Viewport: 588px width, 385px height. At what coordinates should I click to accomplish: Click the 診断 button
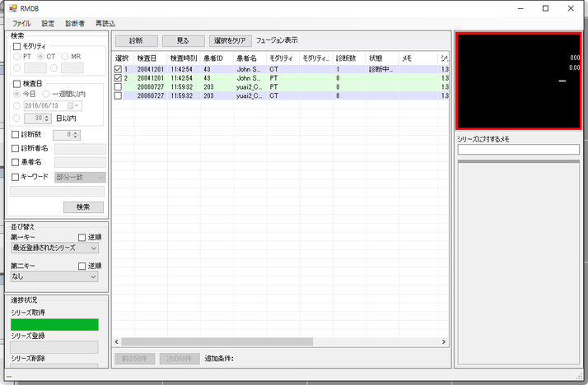pos(137,40)
